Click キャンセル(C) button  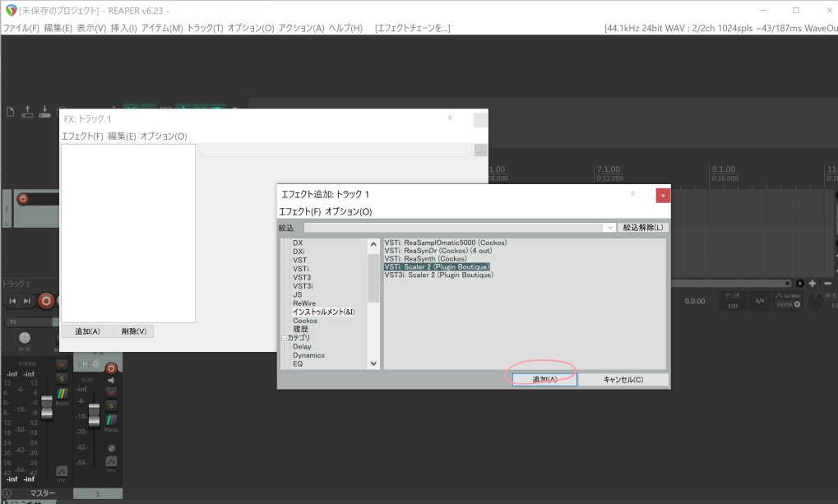(623, 380)
